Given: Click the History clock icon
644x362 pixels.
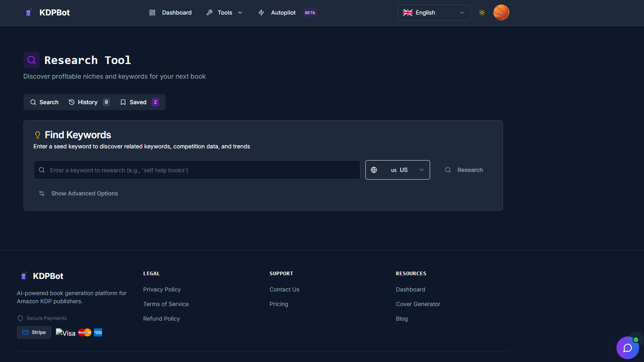Looking at the screenshot, I should pyautogui.click(x=72, y=102).
